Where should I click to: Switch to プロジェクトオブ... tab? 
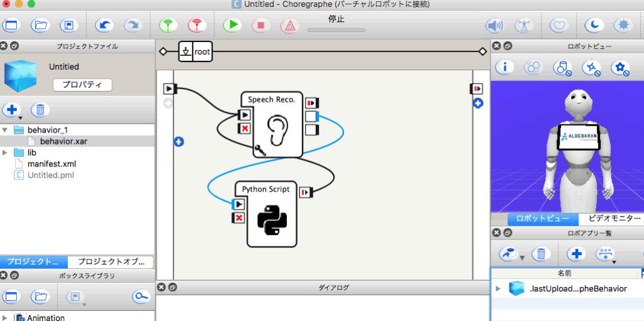click(x=111, y=261)
